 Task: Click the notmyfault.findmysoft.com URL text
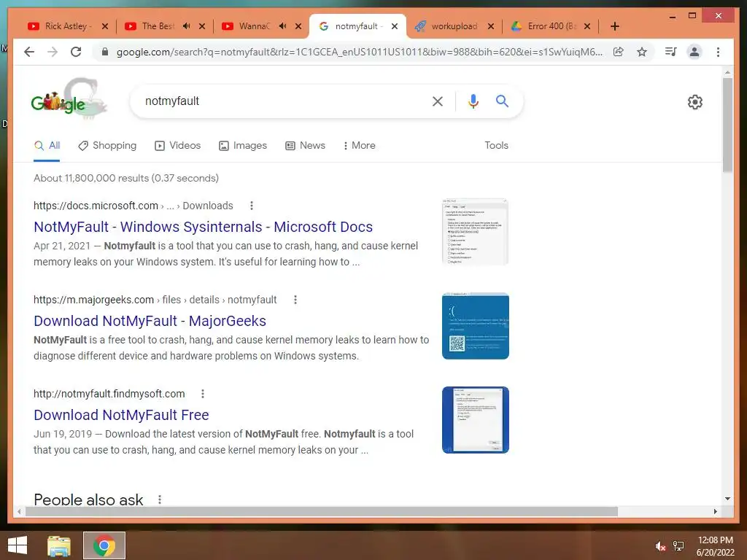pos(109,394)
